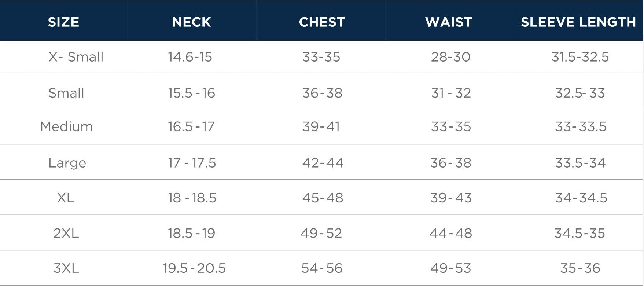Click the SIZE column header
644x286 pixels.
63,22
